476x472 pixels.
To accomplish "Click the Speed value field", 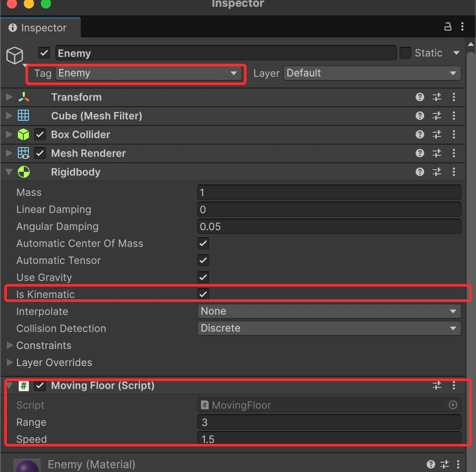I will 329,439.
